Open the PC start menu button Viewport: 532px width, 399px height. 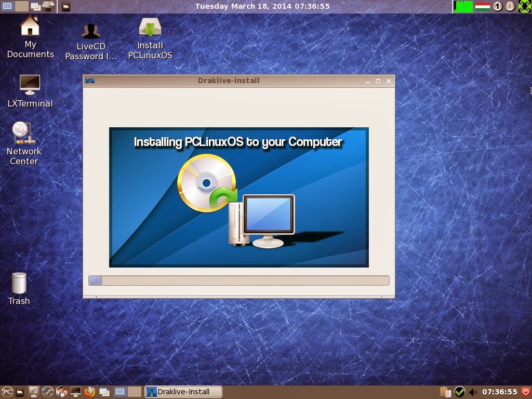pyautogui.click(x=7, y=392)
